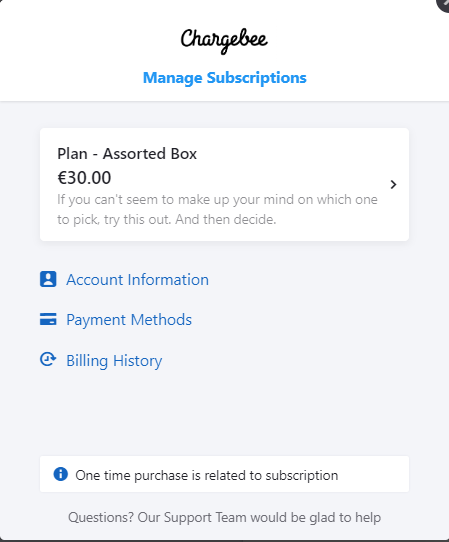This screenshot has width=449, height=542.
Task: Select the one time purchase notice text
Action: tap(207, 475)
